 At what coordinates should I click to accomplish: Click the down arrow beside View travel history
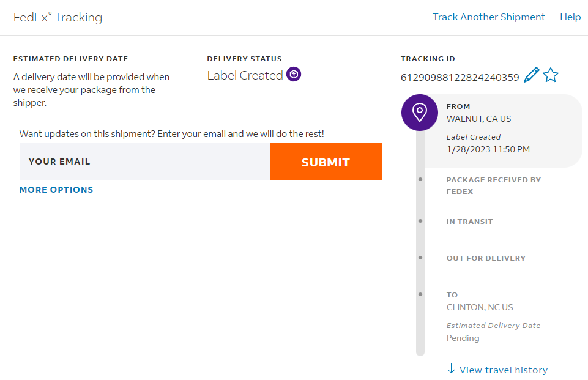coord(452,369)
